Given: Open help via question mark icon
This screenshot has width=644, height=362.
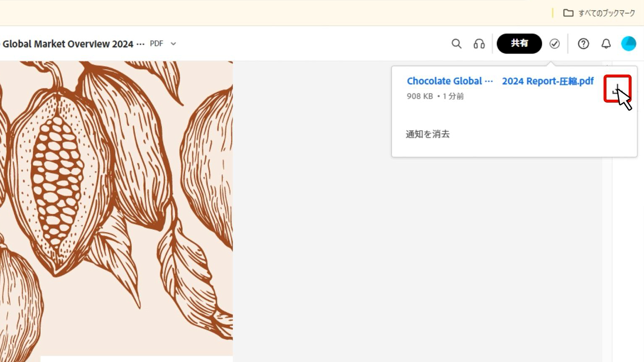Looking at the screenshot, I should tap(583, 44).
